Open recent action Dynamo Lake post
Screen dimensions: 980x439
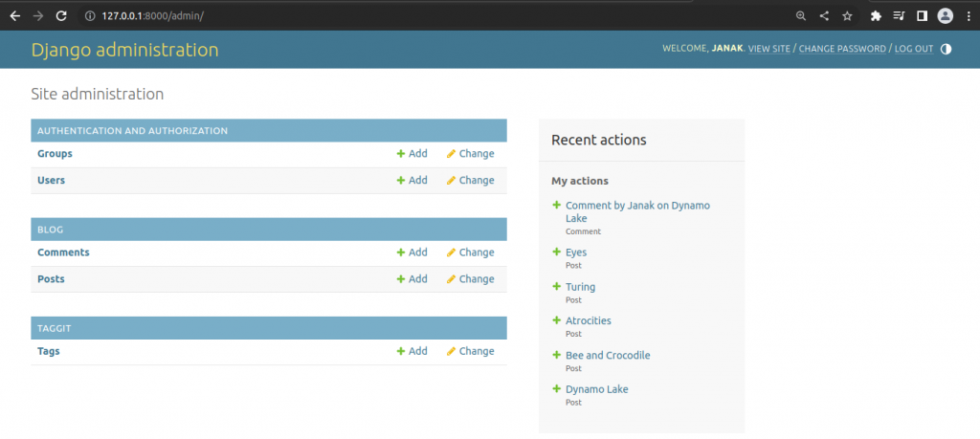point(597,389)
